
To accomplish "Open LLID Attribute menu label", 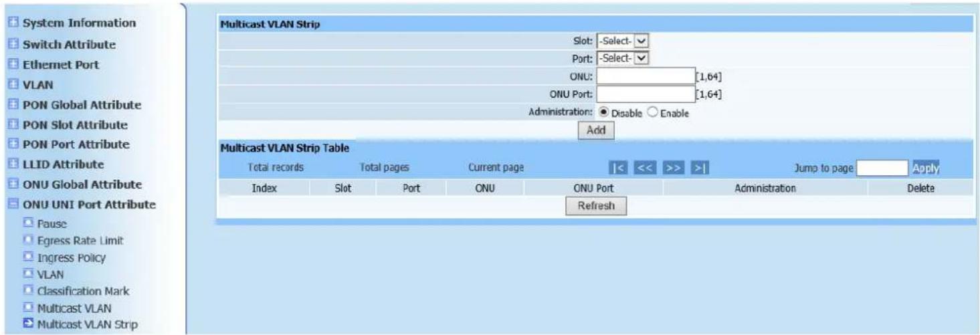I will tap(64, 164).
